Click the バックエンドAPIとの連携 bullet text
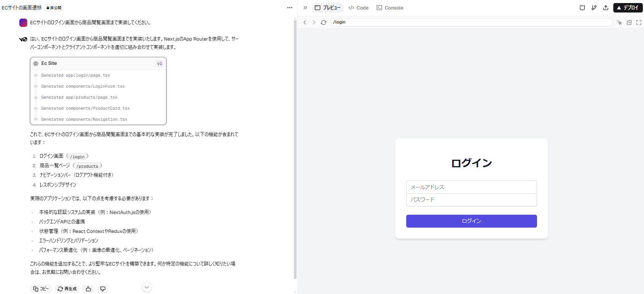This screenshot has height=294, width=644. (x=62, y=222)
